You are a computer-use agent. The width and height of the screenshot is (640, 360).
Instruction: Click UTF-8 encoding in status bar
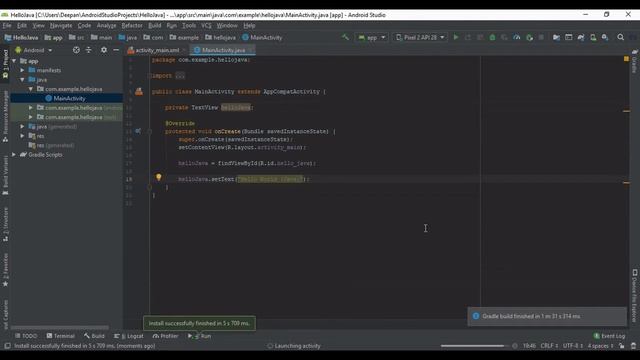click(573, 346)
